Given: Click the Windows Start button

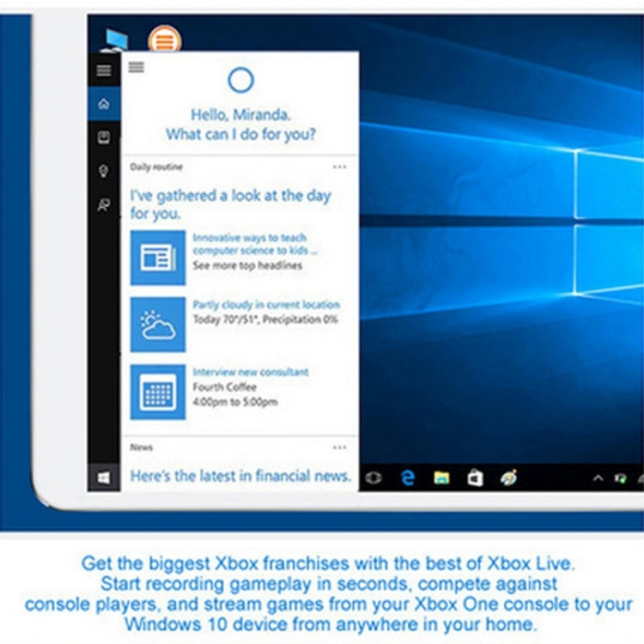Looking at the screenshot, I should pos(104,477).
